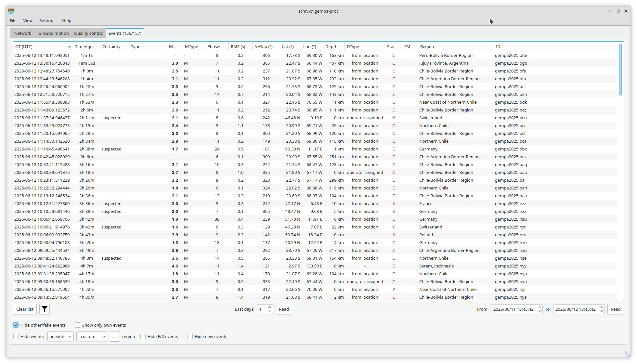Switch to the Ground motion tab
The height and width of the screenshot is (364, 637).
(53, 33)
